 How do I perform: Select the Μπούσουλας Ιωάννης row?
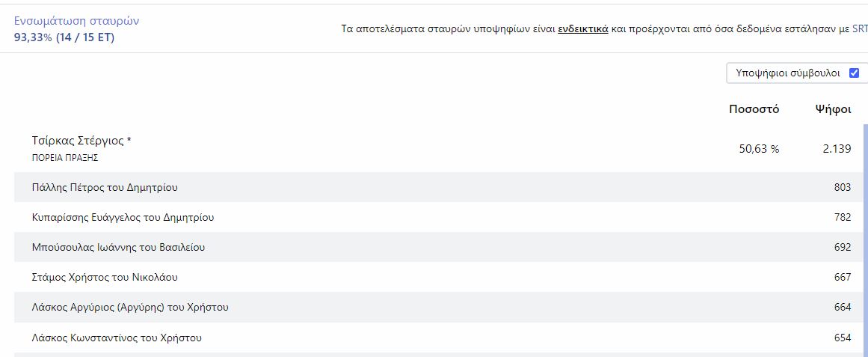pos(118,248)
